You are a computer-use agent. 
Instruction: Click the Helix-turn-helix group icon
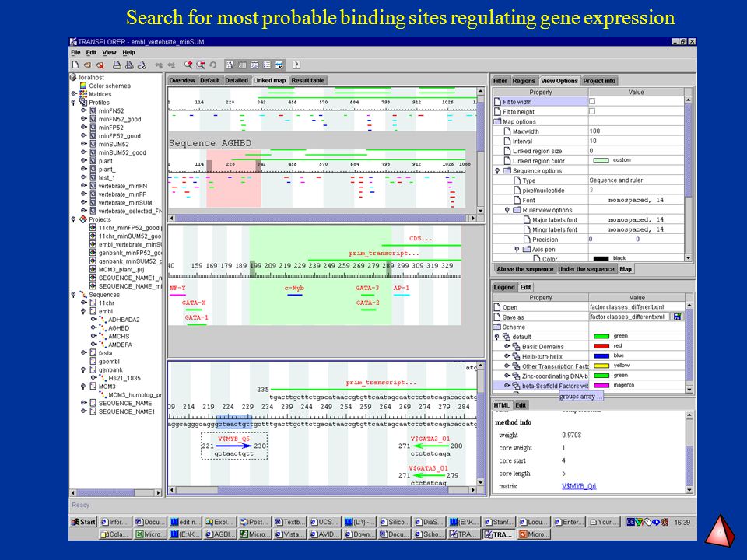pyautogui.click(x=516, y=356)
